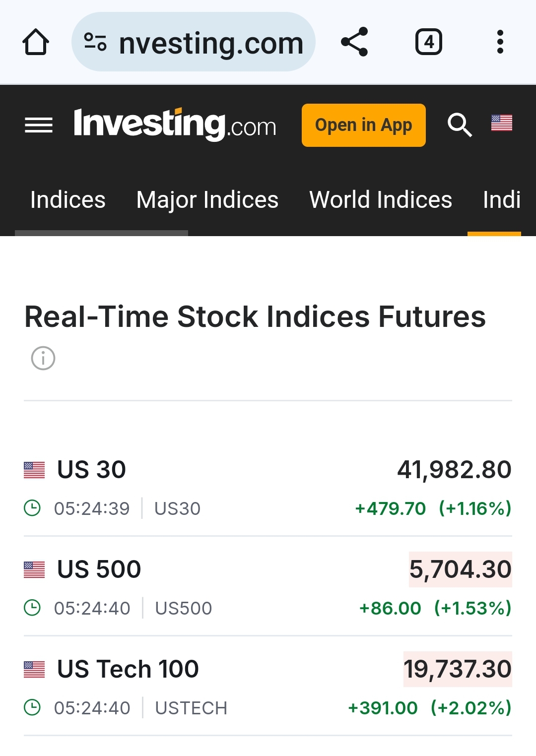Open the tab switcher showing 4 tabs

[429, 42]
